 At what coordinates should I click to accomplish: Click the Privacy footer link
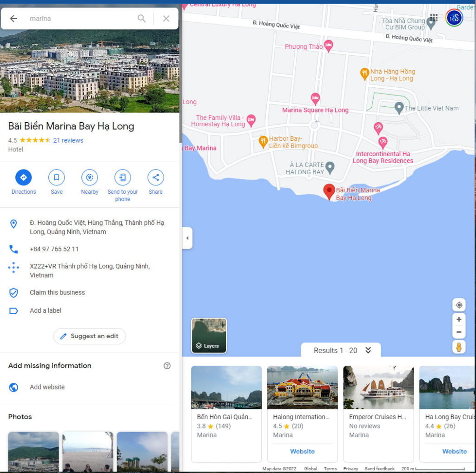pos(350,469)
